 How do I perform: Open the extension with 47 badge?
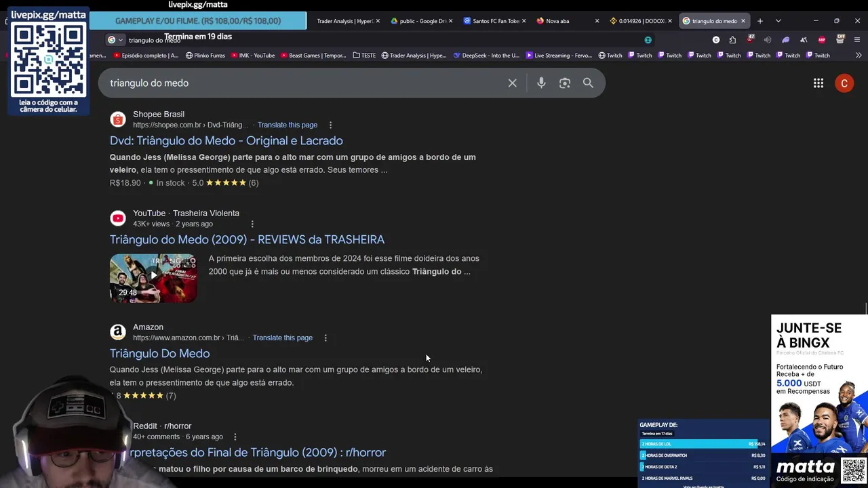pos(750,39)
